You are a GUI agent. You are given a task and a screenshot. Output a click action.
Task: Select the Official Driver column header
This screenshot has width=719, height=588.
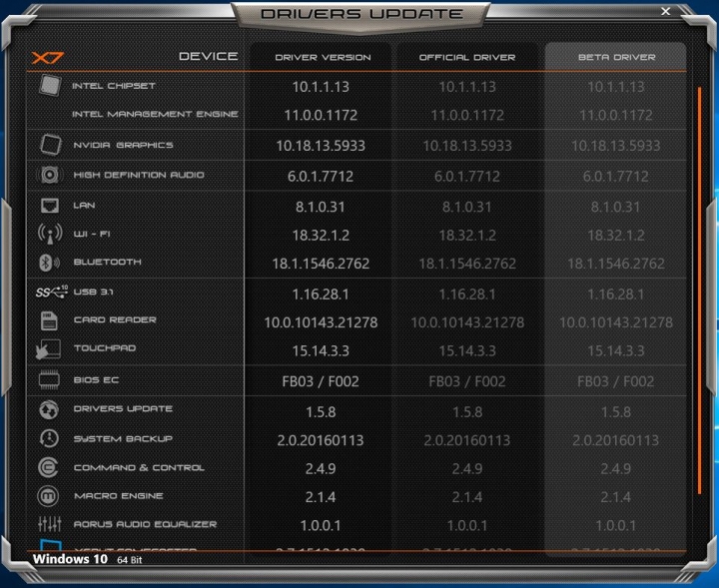point(467,57)
